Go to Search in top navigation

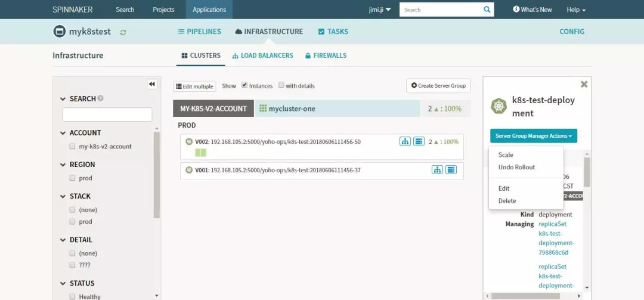[125, 10]
